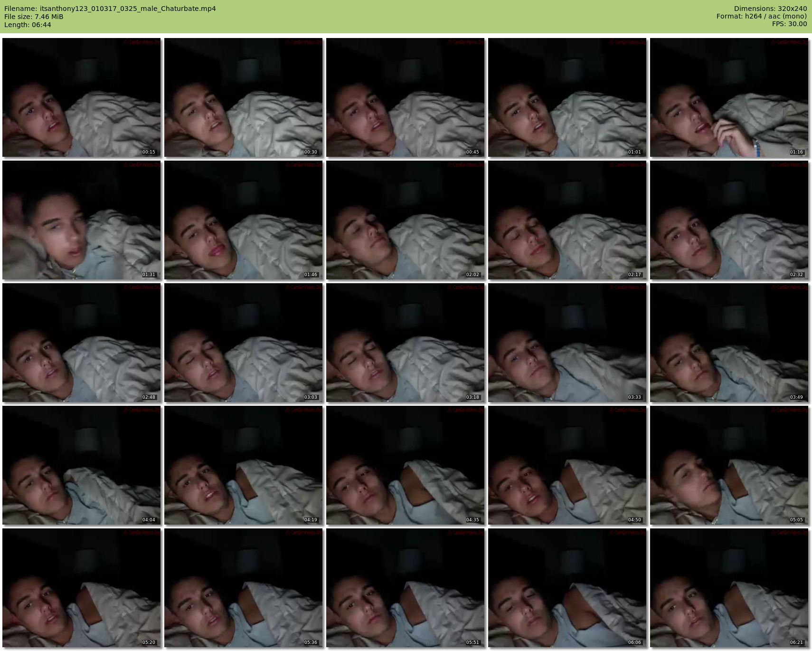Select the frame stamped 03:18

coord(405,343)
